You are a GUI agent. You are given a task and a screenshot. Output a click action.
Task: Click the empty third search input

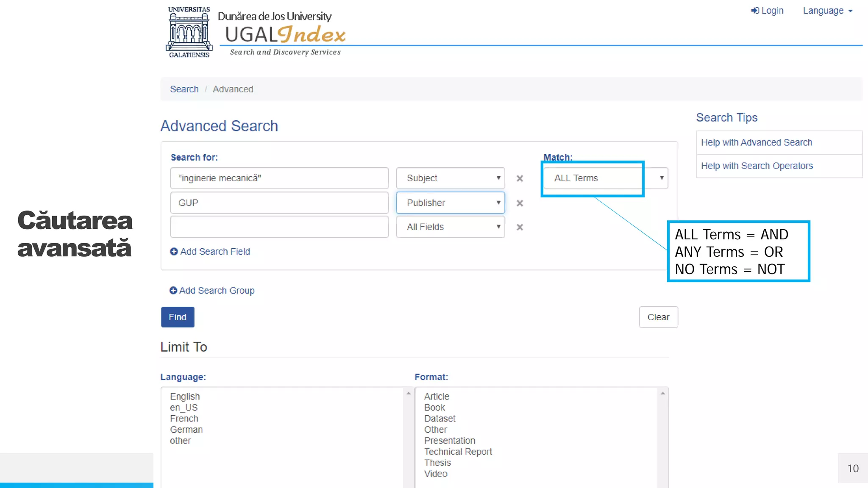coord(279,227)
